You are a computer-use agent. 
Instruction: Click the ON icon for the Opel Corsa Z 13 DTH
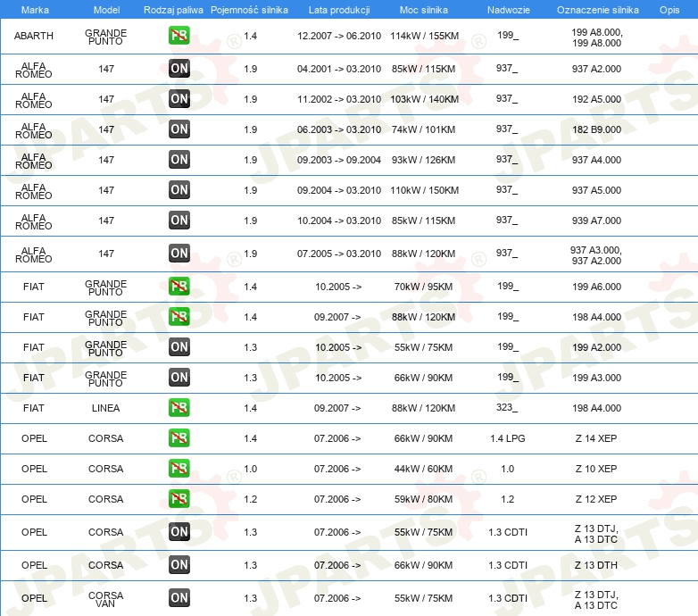coord(179,564)
